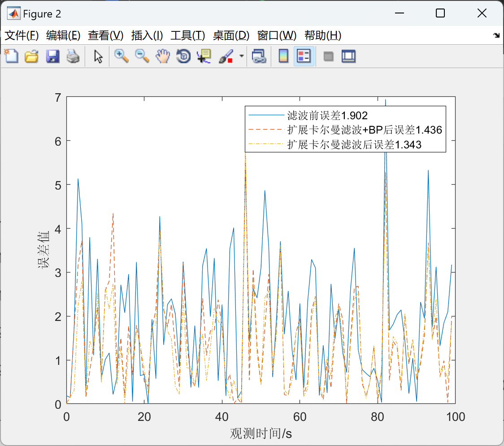
Task: Click legend entry 扩展卡尔曼滤波+BP后误差1.436
Action: pyautogui.click(x=365, y=130)
